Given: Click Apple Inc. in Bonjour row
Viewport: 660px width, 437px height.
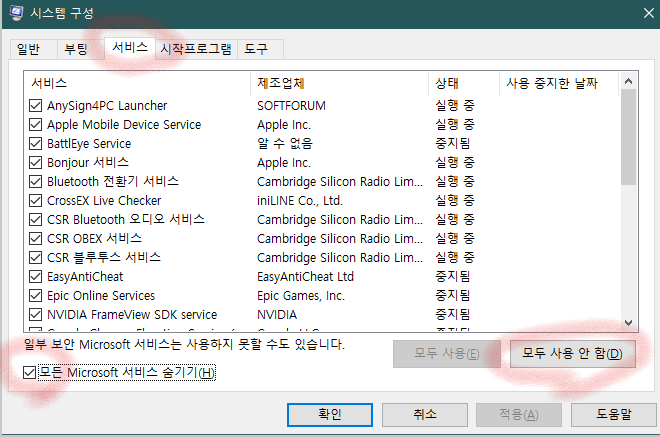Looking at the screenshot, I should pos(284,163).
